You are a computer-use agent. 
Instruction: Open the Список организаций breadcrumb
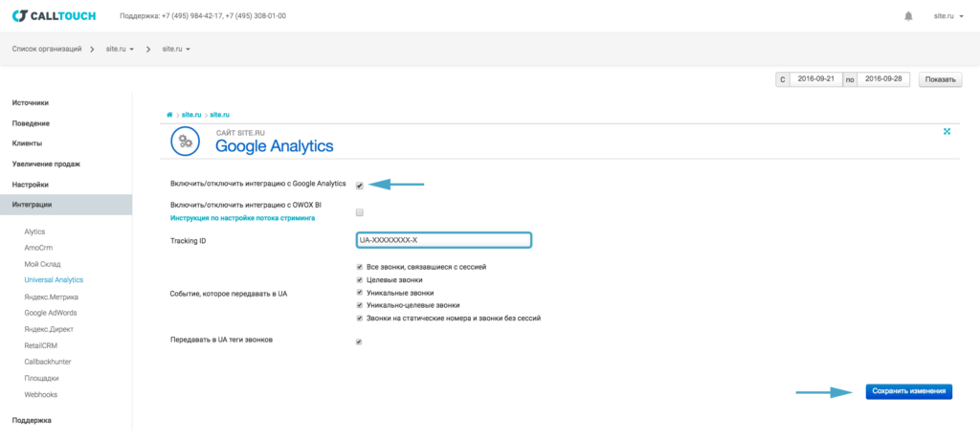[x=46, y=48]
